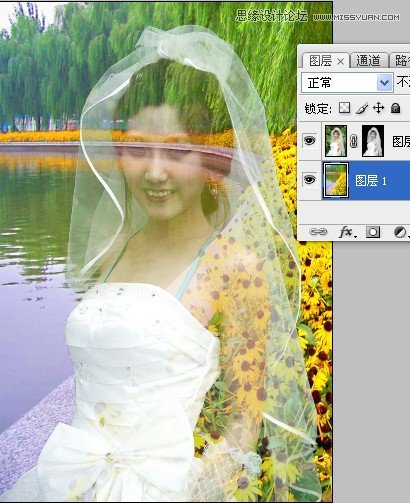Click the Link Layers icon at panel bottom
This screenshot has width=410, height=503.
point(318,232)
